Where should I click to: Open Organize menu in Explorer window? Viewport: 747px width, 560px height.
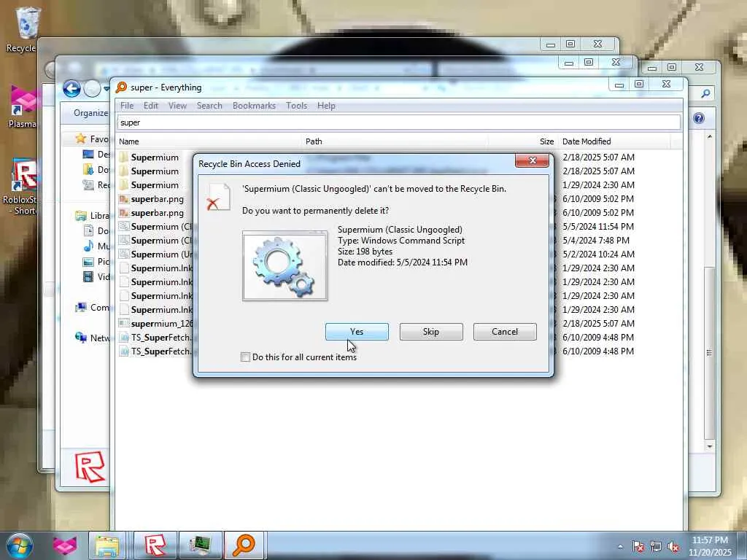tap(90, 113)
